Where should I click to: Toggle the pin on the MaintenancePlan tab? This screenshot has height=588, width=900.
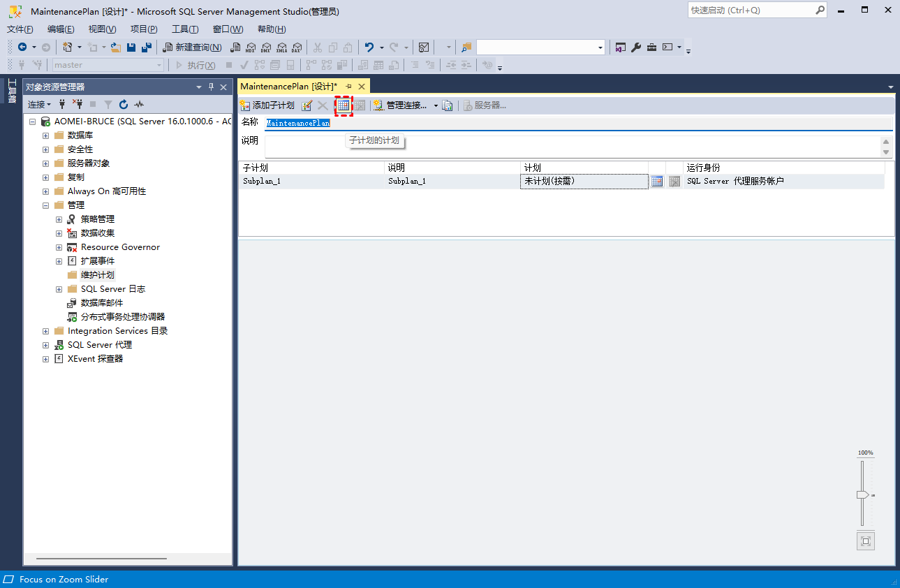pyautogui.click(x=349, y=87)
